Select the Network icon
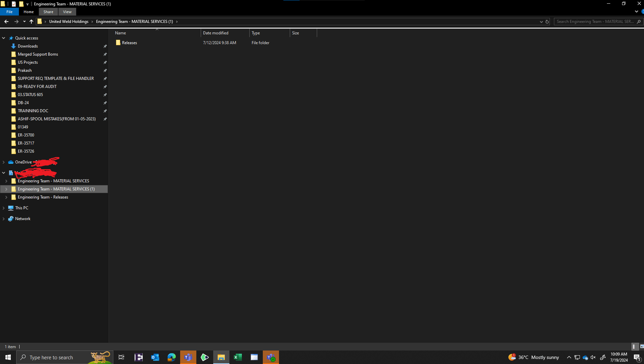This screenshot has height=364, width=644. click(x=11, y=219)
